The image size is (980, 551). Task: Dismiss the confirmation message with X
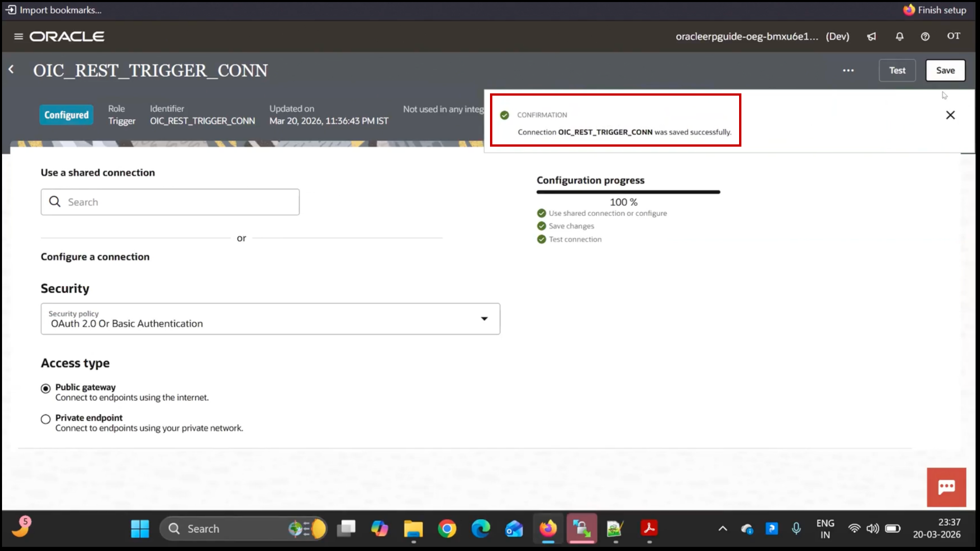coord(950,115)
